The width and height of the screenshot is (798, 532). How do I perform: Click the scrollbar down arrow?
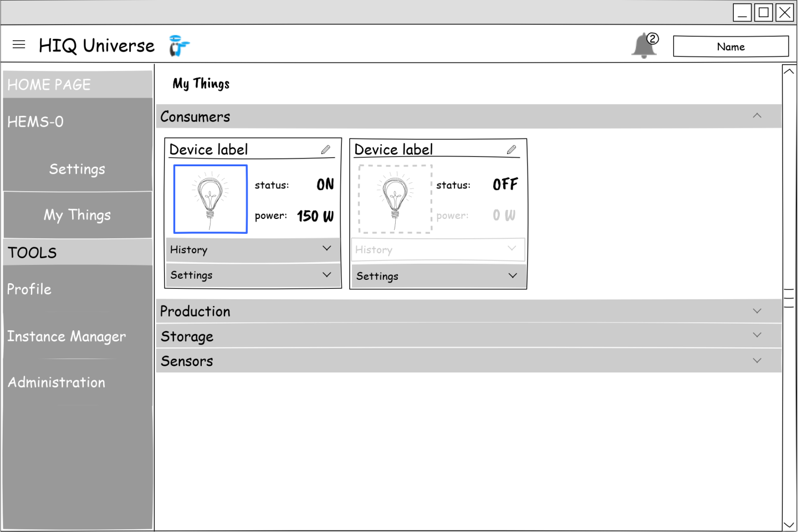click(789, 524)
